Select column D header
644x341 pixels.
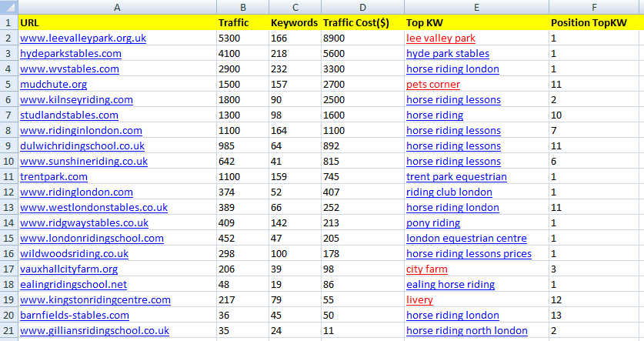click(362, 7)
